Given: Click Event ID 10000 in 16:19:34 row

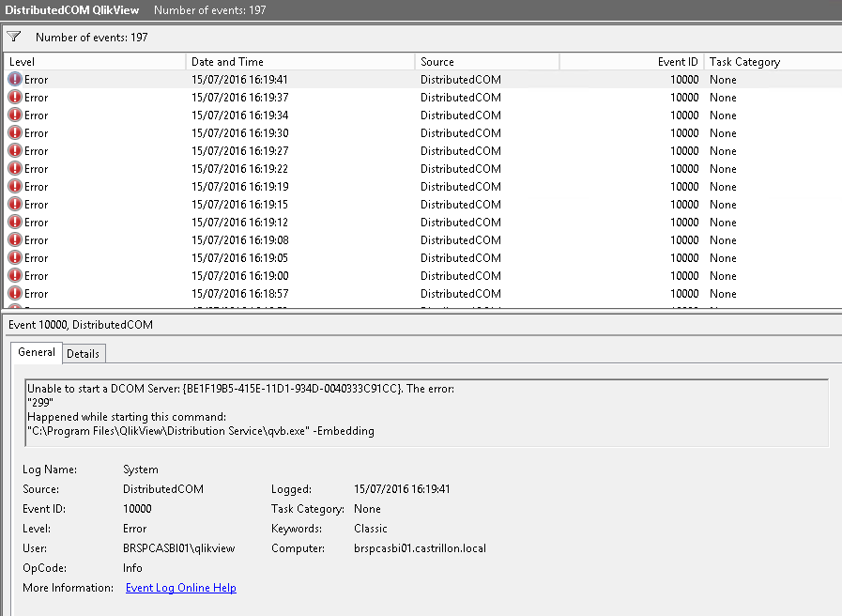Looking at the screenshot, I should [x=684, y=115].
